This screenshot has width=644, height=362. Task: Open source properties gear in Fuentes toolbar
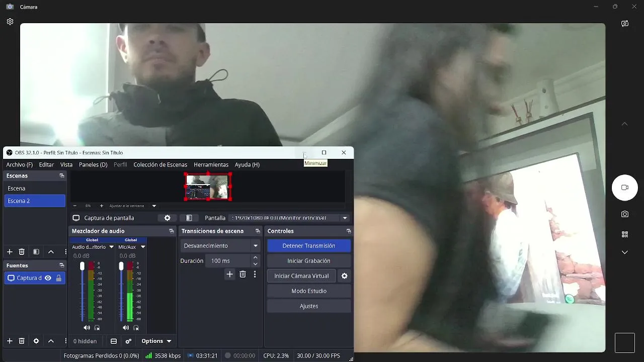[36, 341]
